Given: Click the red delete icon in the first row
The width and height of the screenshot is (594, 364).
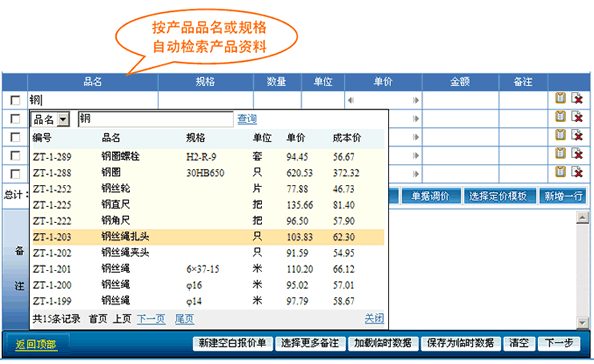Looking at the screenshot, I should coord(577,98).
